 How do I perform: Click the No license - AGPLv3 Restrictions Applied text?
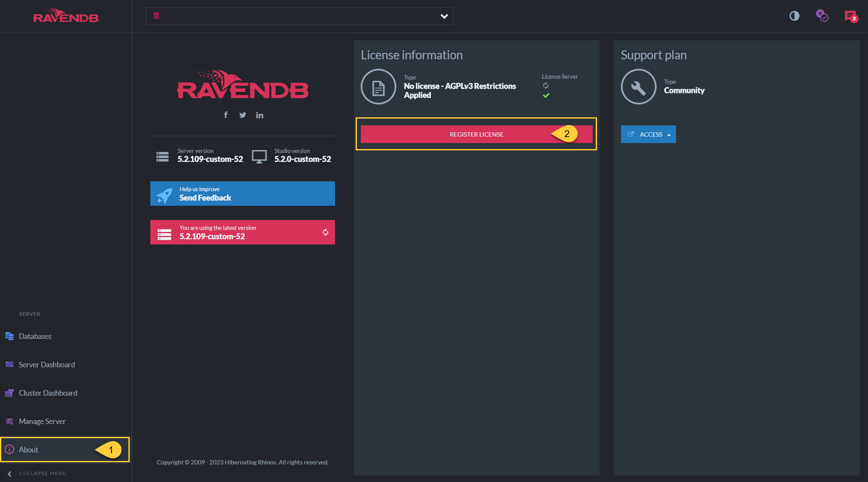460,91
